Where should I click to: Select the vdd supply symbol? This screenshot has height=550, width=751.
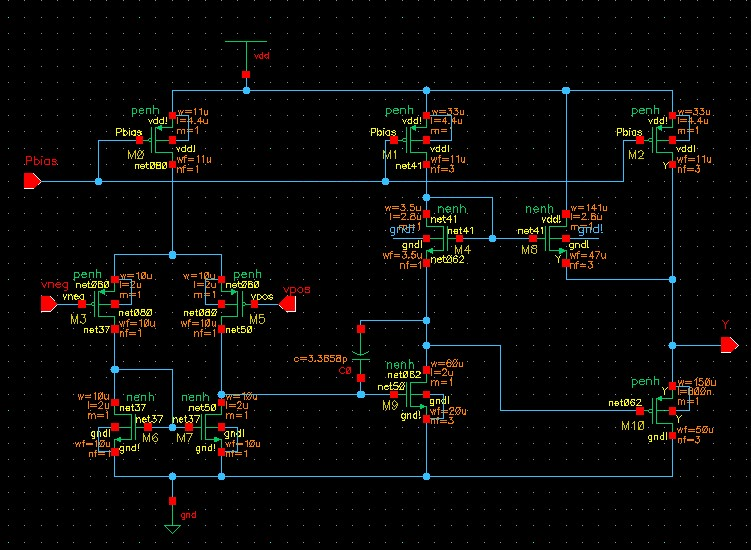click(246, 42)
